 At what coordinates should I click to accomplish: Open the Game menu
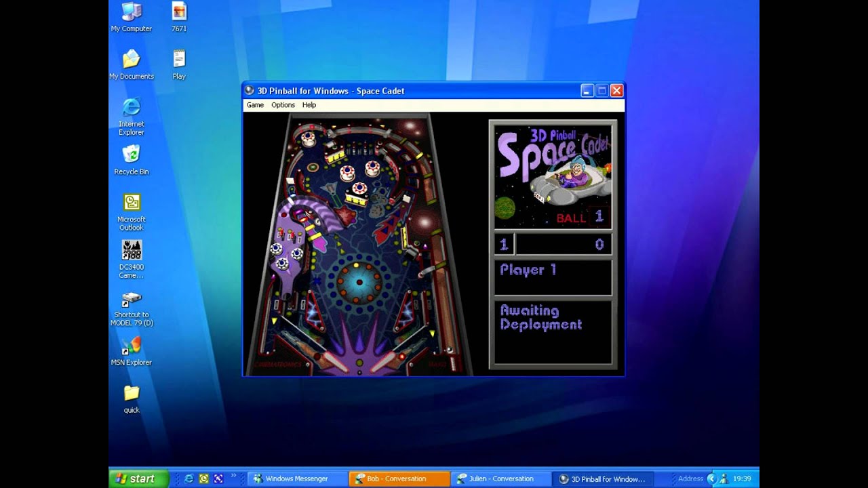tap(255, 105)
